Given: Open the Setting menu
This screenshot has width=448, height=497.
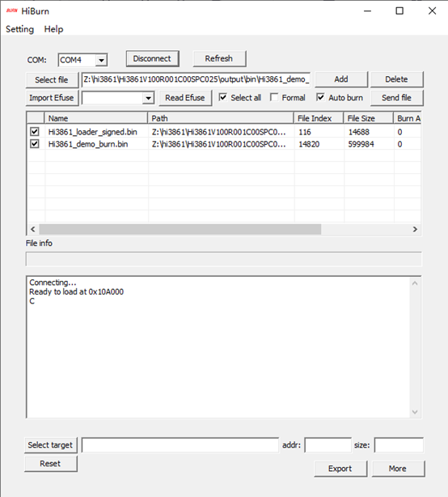Looking at the screenshot, I should pyautogui.click(x=19, y=29).
